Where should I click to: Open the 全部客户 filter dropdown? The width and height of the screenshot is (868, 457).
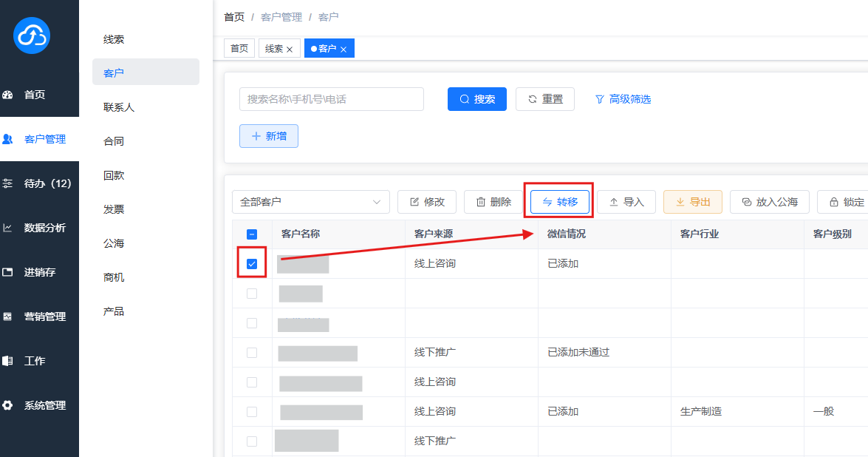coord(310,202)
